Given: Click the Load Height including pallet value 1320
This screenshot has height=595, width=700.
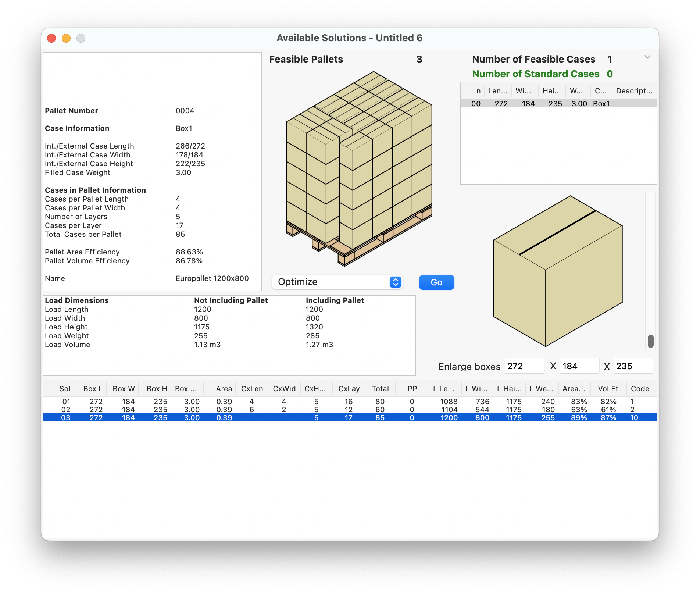Looking at the screenshot, I should coord(314,327).
